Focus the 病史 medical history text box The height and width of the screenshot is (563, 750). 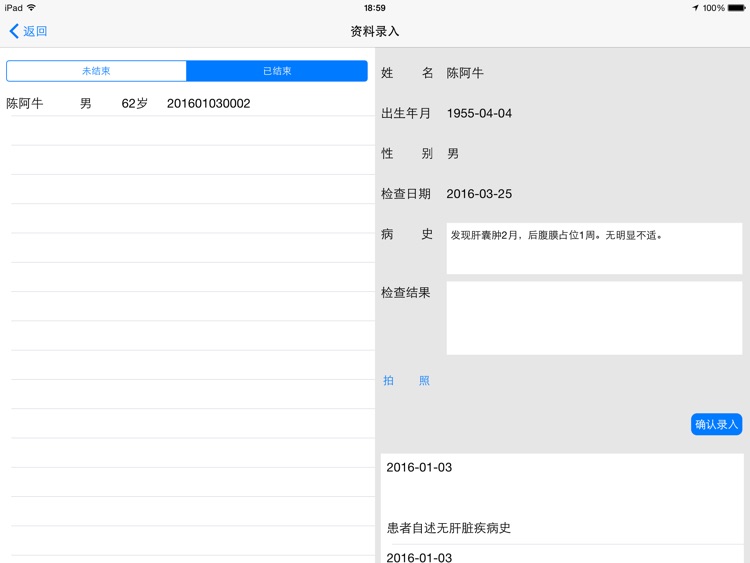click(x=594, y=248)
